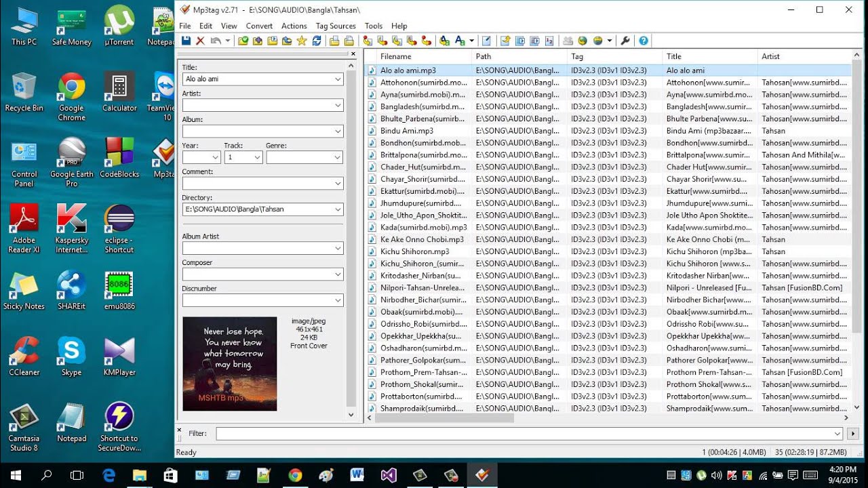The width and height of the screenshot is (868, 488).
Task: Sort by the Artist column header
Action: click(804, 56)
